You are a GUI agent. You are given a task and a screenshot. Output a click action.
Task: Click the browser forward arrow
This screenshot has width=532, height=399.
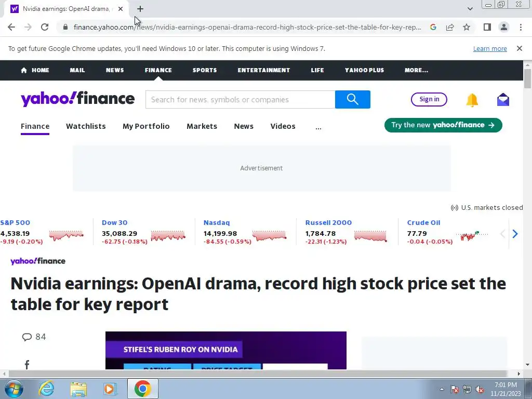click(28, 27)
